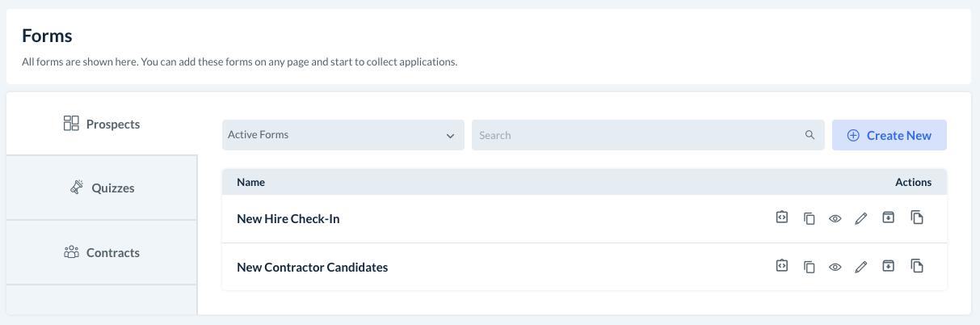Screen dimensions: 980x325
Task: Click the search magnifier icon
Action: [810, 135]
